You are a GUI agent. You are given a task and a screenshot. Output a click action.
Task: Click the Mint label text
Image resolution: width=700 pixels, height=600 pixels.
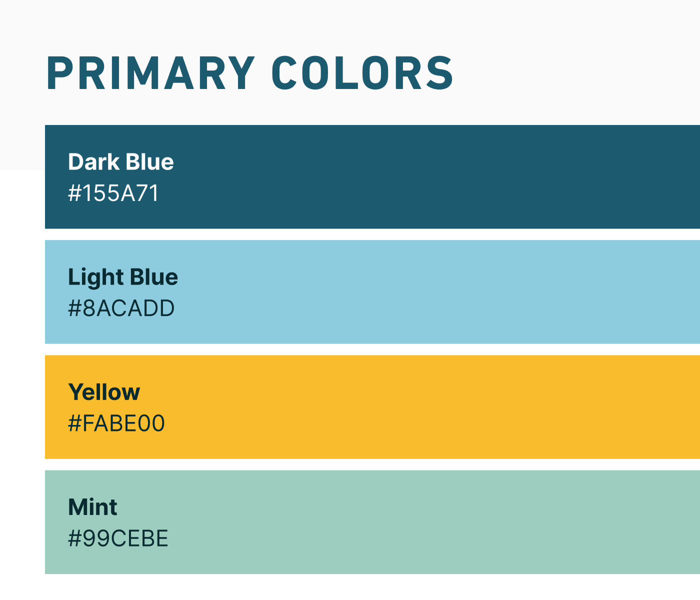pyautogui.click(x=92, y=507)
